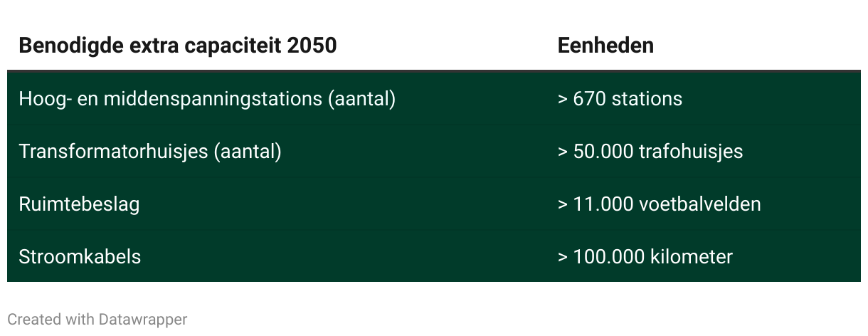Click the 'Stroomkabels' row label
Viewport: 868px width, 336px height.
pos(80,256)
